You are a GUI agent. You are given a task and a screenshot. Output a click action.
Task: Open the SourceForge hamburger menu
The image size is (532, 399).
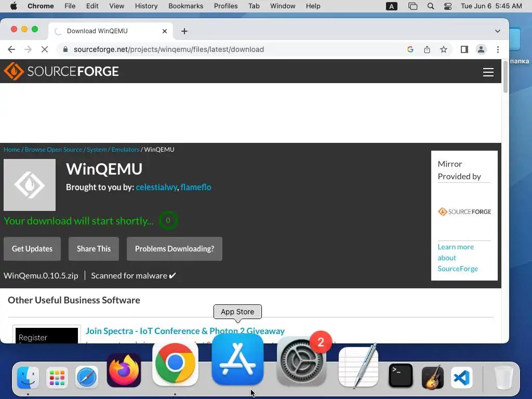pos(488,72)
